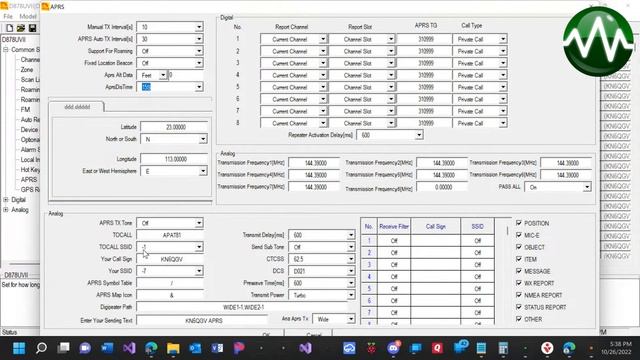Open Manual TX Interval dropdown
Viewport: 640px width, 360px height.
[199, 27]
